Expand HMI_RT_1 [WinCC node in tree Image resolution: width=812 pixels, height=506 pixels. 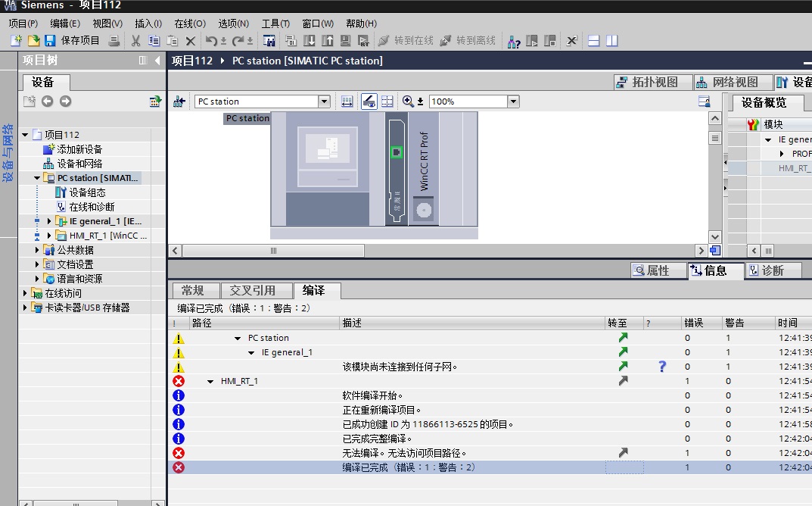(49, 236)
